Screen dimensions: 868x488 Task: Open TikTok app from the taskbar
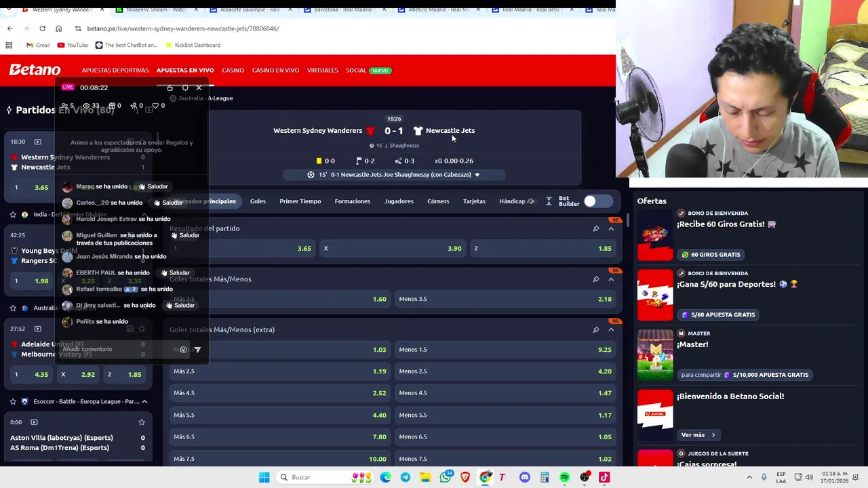604,477
